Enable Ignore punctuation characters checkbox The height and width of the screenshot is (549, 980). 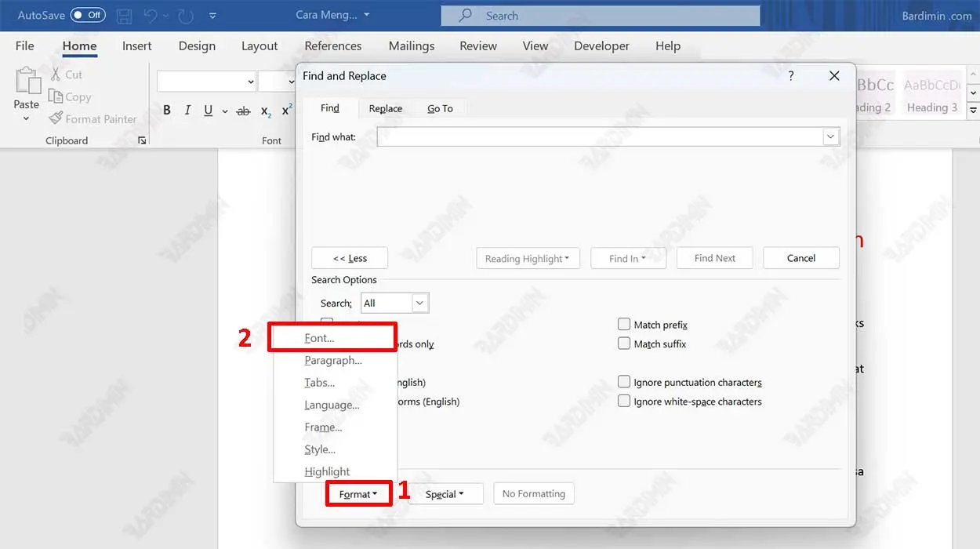coord(624,382)
